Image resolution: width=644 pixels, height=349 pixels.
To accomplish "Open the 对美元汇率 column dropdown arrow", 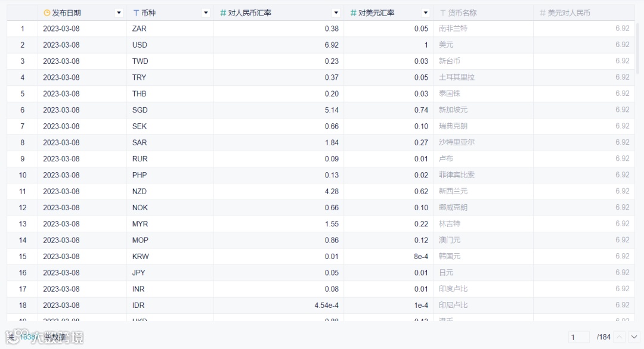I will 426,13.
